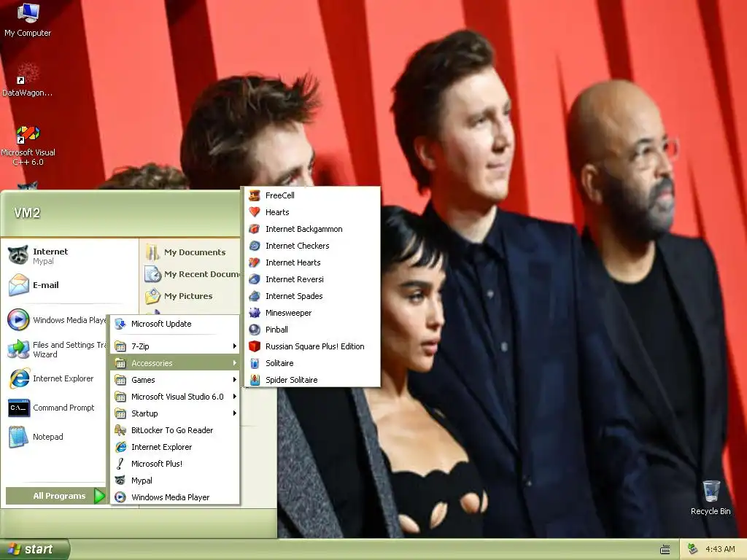Launch Mypal from All Programs list
Image resolution: width=747 pixels, height=560 pixels.
click(175, 481)
